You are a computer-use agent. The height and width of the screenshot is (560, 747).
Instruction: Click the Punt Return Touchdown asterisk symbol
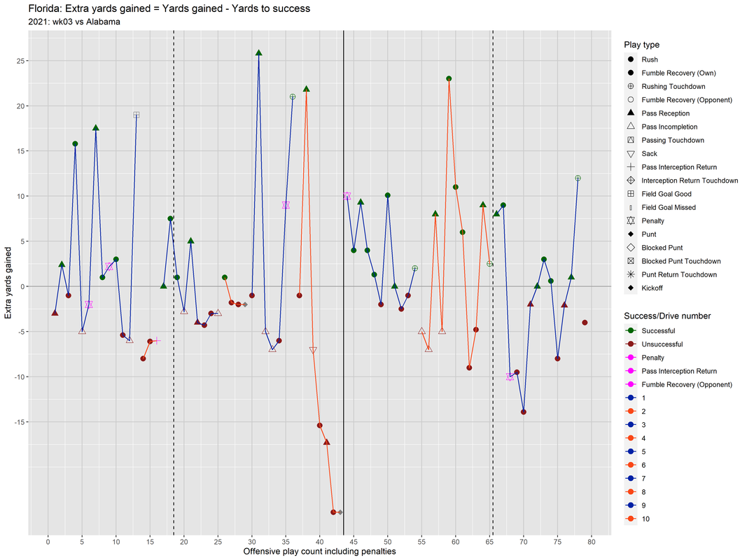pyautogui.click(x=630, y=274)
